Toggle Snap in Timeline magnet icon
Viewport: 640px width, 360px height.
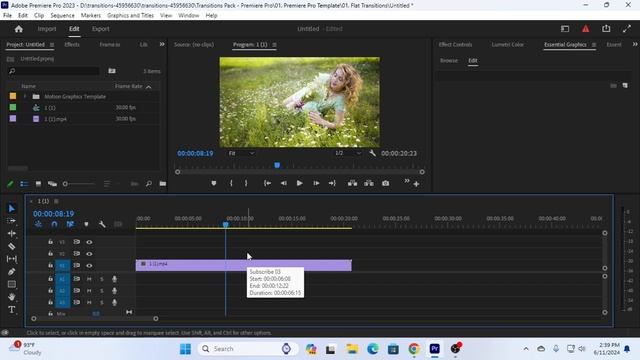[x=54, y=224]
